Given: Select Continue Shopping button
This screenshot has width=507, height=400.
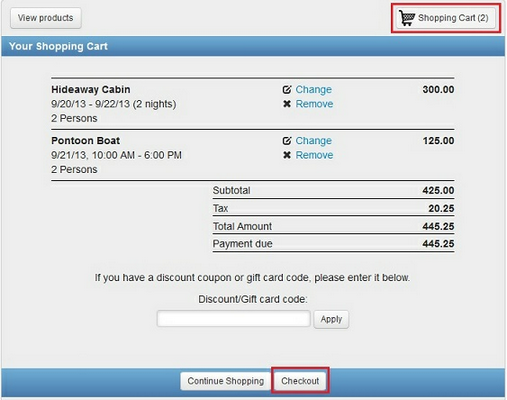Looking at the screenshot, I should coord(226,381).
